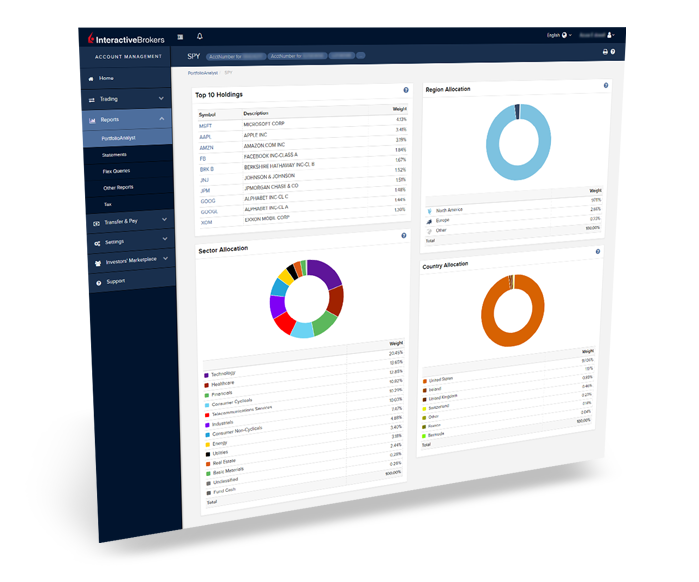Toggle the sidebar menu icon in top bar
The image size is (699, 582).
180,37
